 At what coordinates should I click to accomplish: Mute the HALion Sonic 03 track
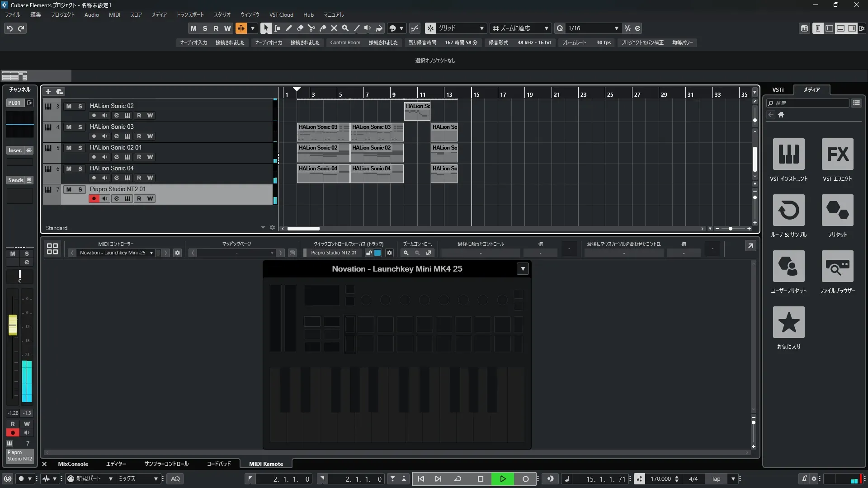(x=69, y=127)
